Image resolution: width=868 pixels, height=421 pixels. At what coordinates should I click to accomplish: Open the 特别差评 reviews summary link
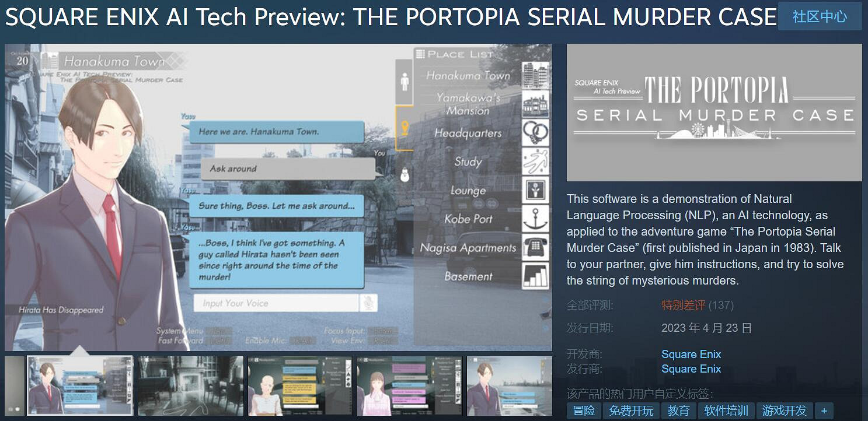click(683, 305)
